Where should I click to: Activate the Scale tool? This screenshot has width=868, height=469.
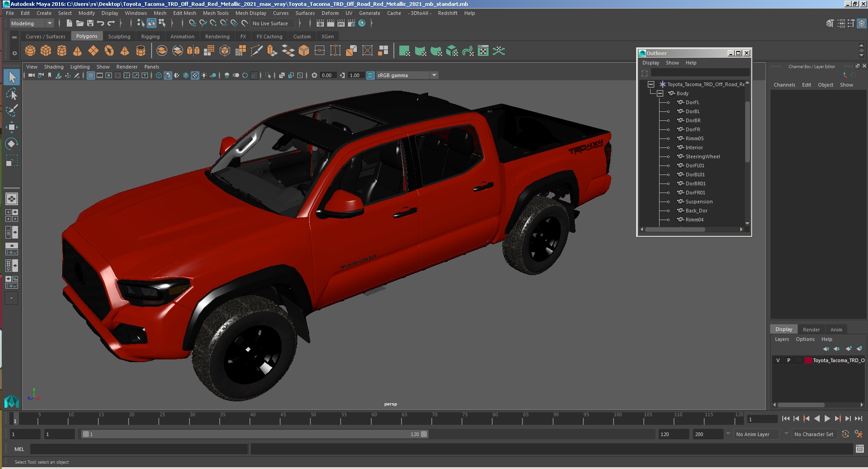click(12, 161)
